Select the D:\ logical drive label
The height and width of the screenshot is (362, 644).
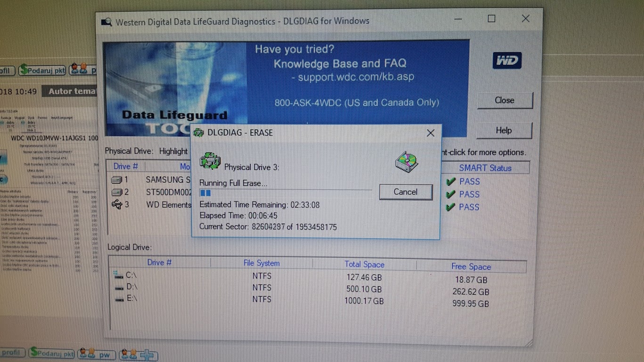tap(131, 287)
